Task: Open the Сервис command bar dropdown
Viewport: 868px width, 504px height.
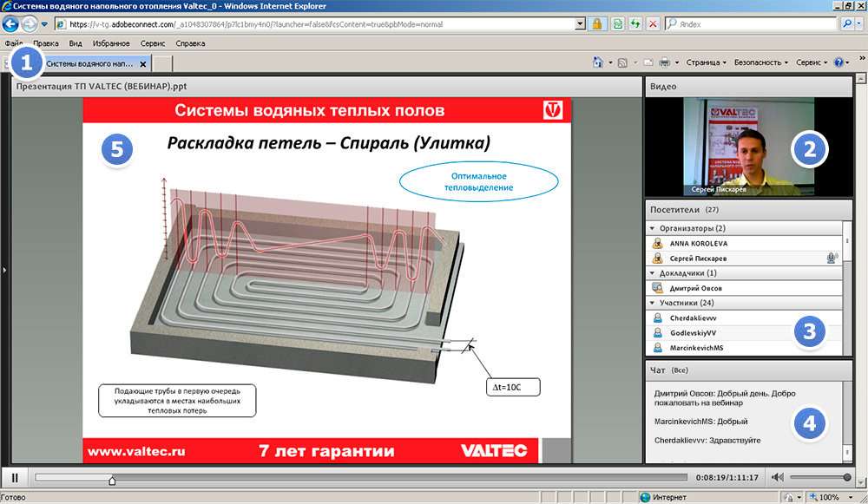Action: (812, 62)
